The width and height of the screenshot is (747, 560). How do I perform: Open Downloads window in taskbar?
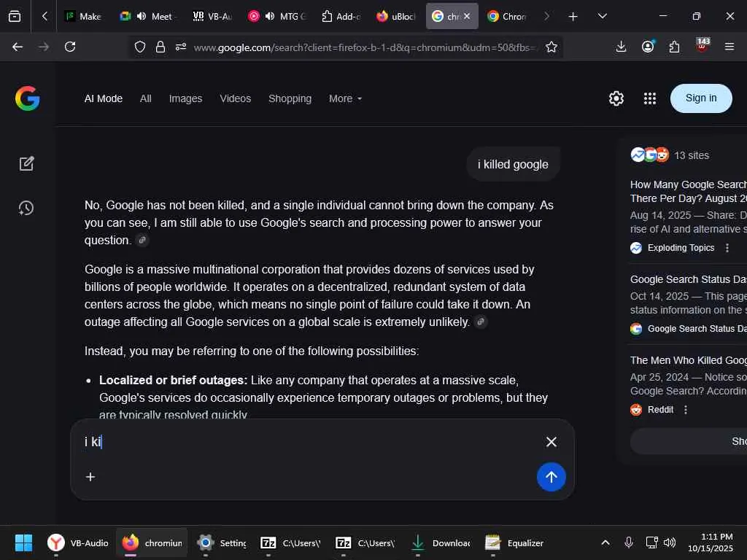(440, 542)
